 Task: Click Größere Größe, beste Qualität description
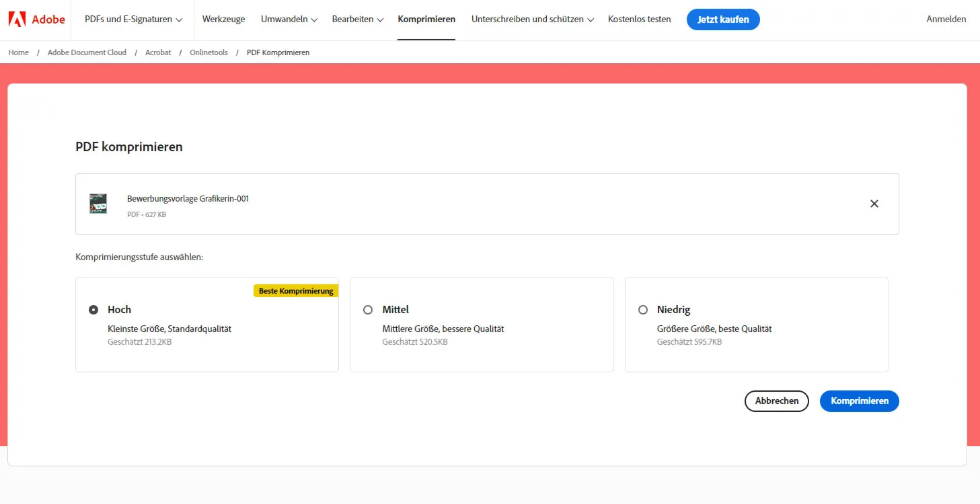(714, 329)
